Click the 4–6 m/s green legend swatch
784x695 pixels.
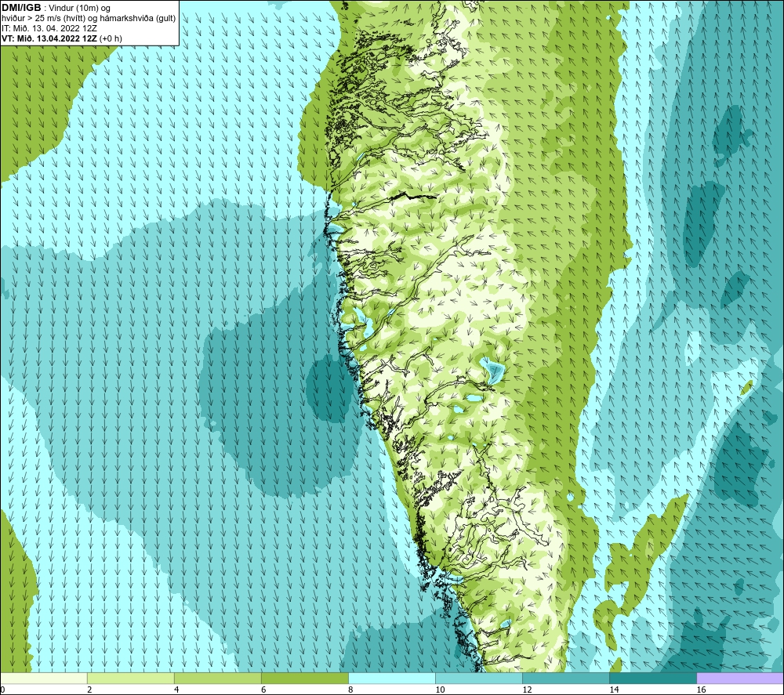(217, 678)
